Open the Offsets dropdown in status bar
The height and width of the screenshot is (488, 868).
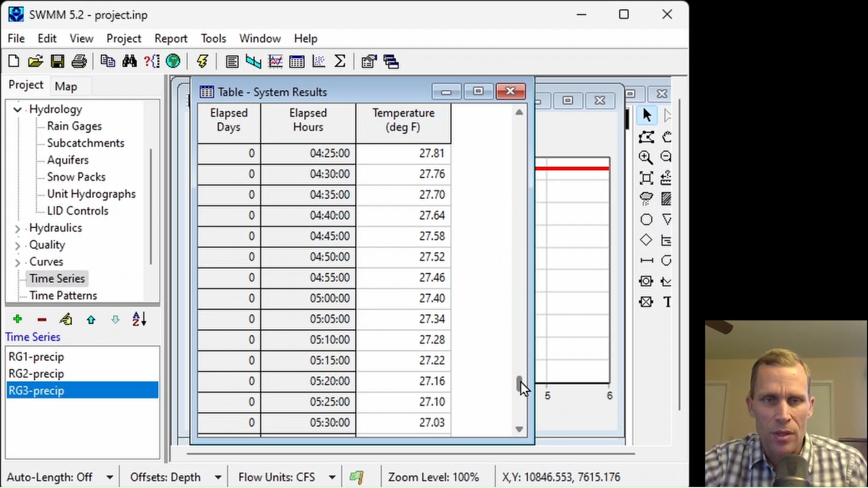coord(217,478)
